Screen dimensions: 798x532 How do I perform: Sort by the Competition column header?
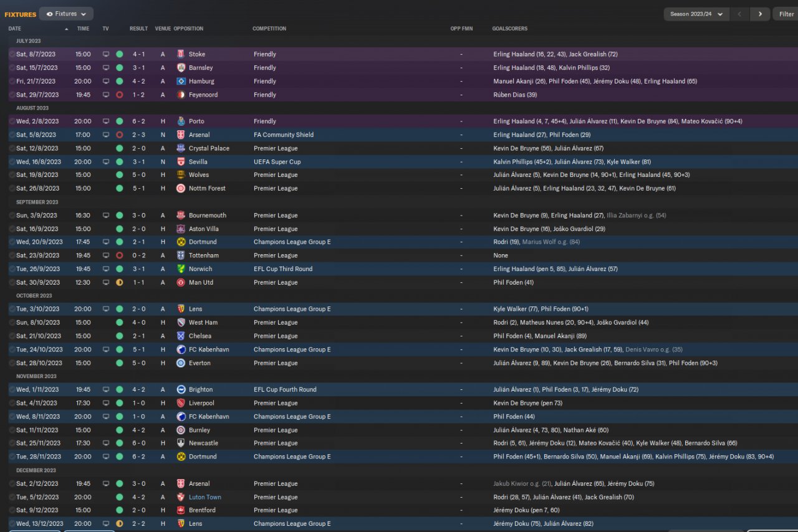tap(269, 29)
